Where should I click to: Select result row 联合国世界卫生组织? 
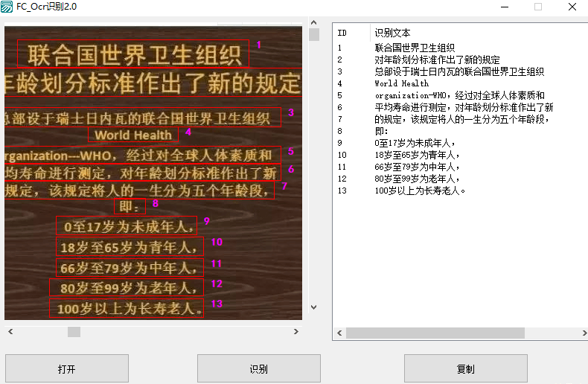461,48
